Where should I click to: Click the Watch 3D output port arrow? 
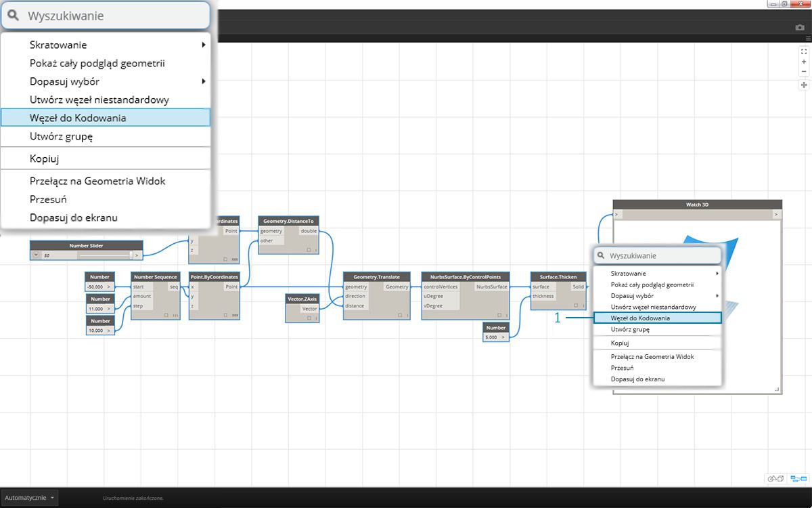pos(777,215)
